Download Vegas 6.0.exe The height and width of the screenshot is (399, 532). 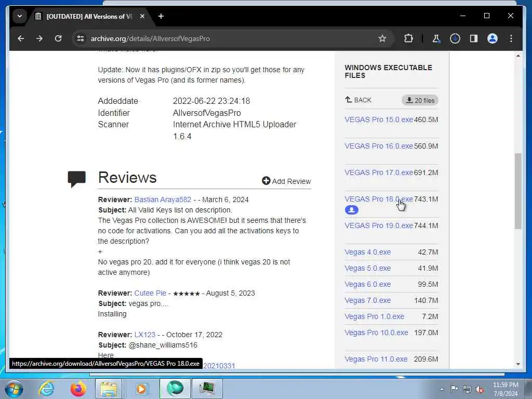pyautogui.click(x=368, y=284)
